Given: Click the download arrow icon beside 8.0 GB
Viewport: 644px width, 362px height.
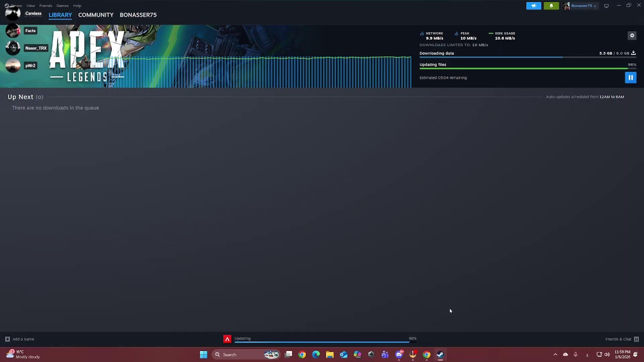Looking at the screenshot, I should tap(633, 53).
